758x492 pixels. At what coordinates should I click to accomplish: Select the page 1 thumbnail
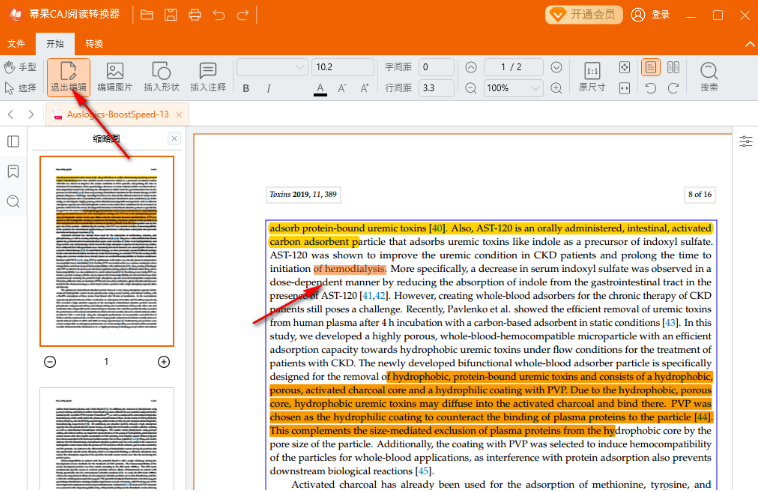tap(107, 251)
